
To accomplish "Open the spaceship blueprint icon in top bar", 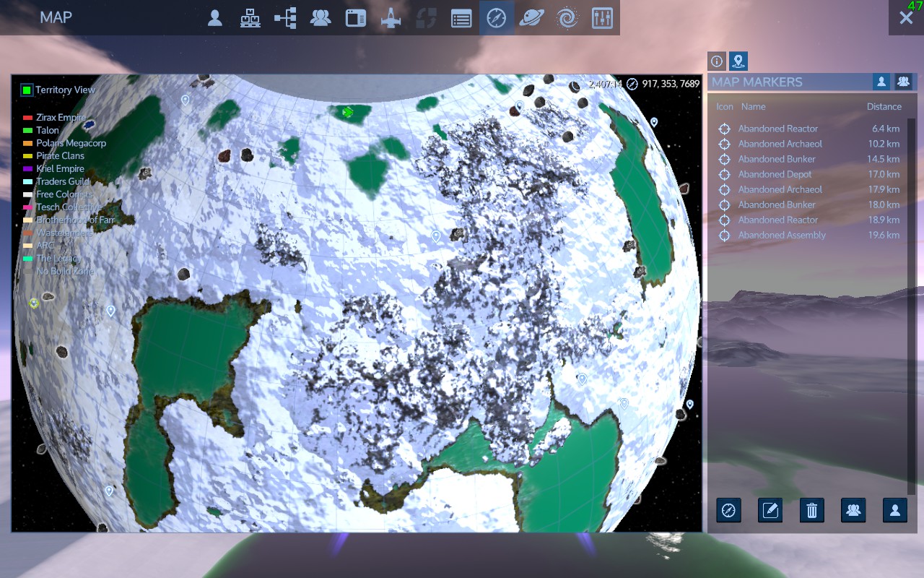I will [x=391, y=18].
